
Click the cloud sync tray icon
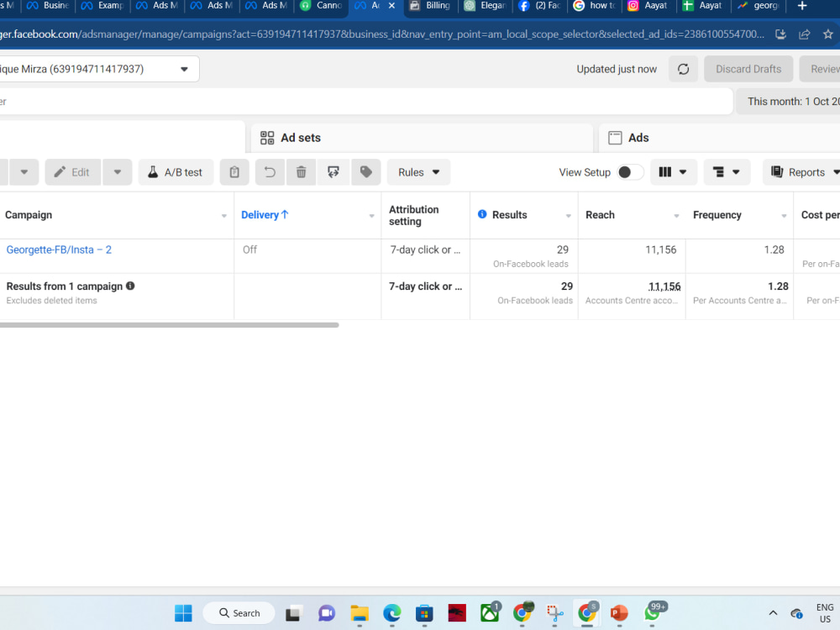pos(796,613)
